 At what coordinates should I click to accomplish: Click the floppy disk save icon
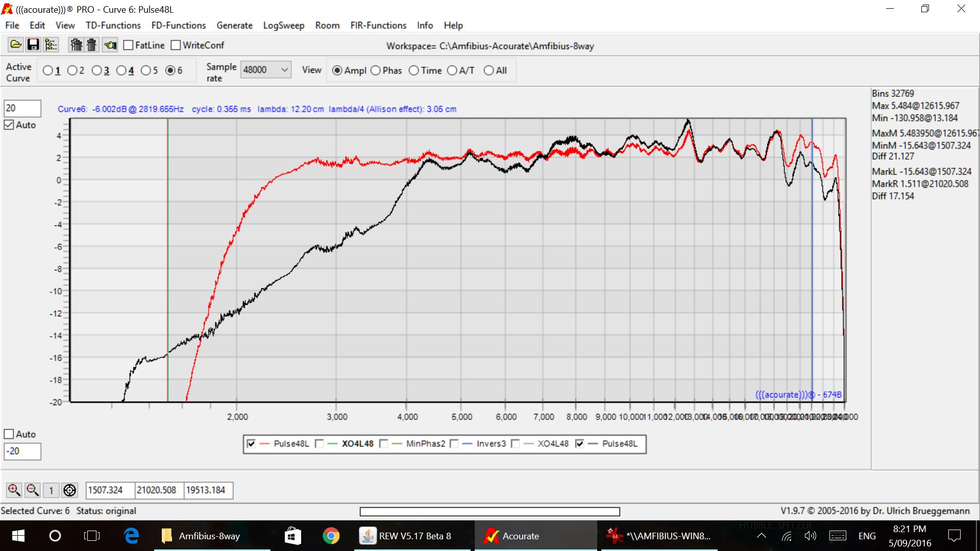click(33, 45)
